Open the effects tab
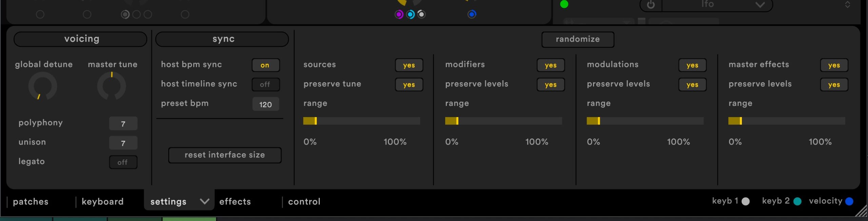The image size is (868, 221). (x=235, y=202)
